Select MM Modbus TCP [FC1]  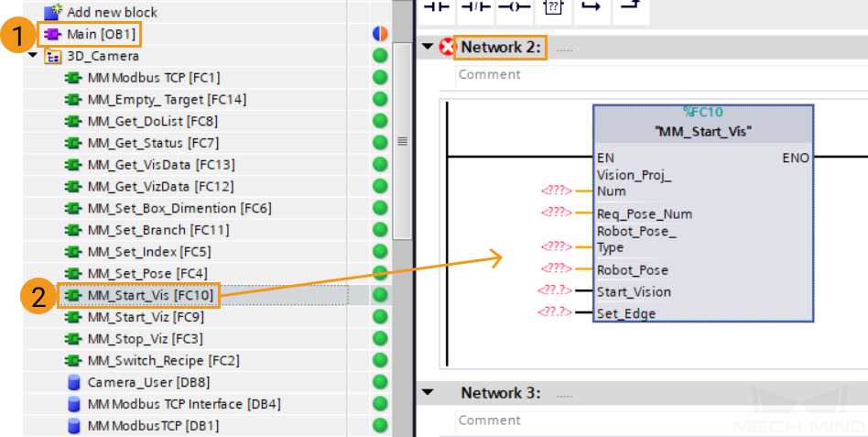coord(154,78)
